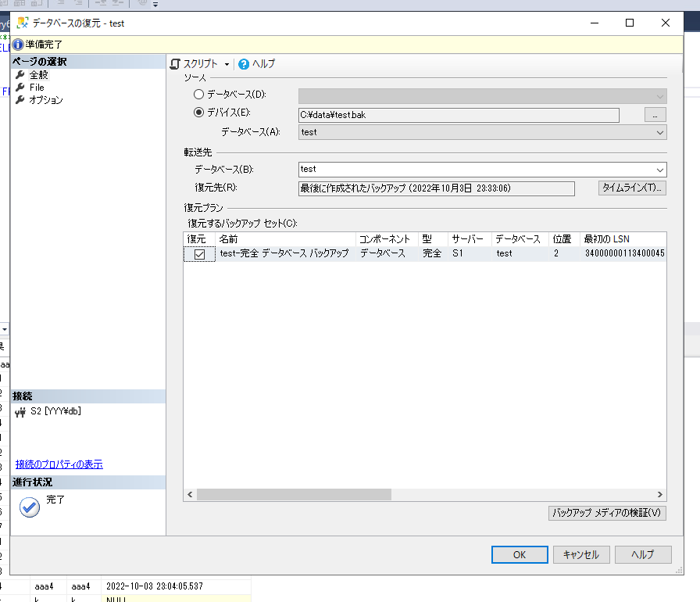The image size is (700, 602).
Task: Expand the Script dropdown arrow
Action: 227,64
